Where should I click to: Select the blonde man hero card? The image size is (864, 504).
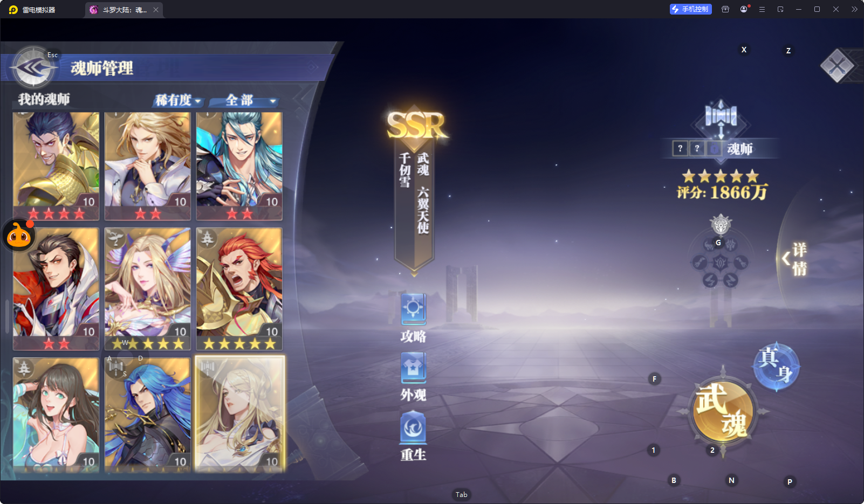pos(148,166)
